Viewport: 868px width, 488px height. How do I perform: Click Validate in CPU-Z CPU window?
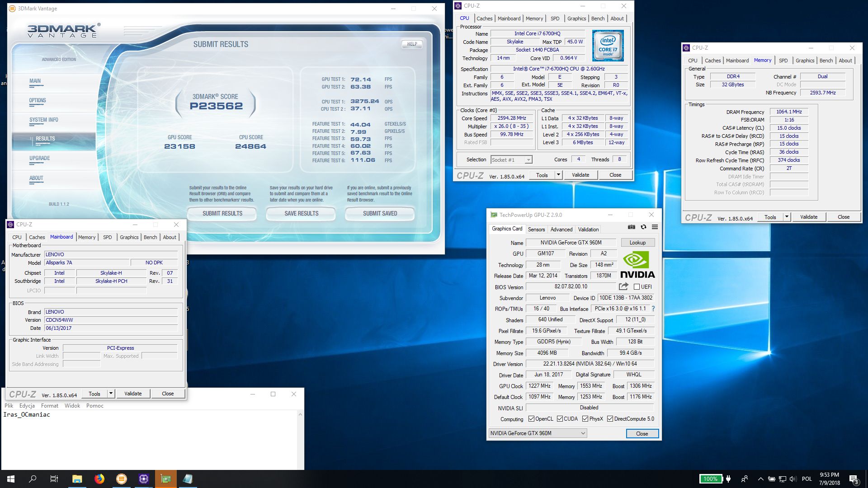(580, 175)
